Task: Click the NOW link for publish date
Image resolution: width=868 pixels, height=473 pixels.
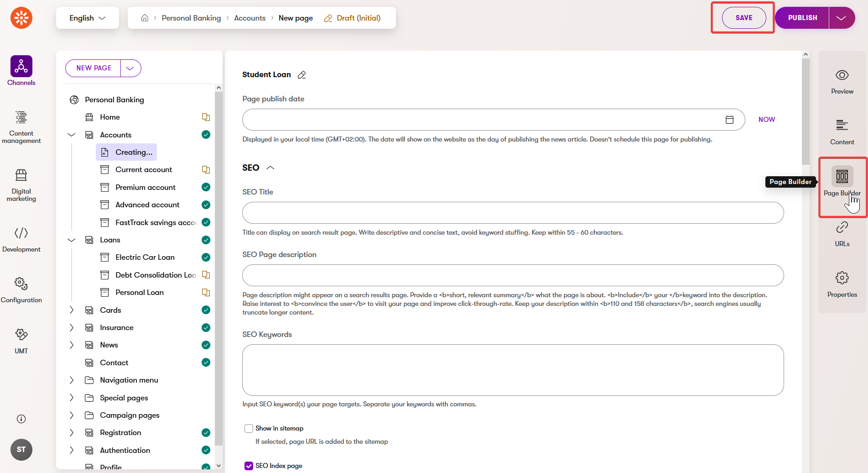Action: (x=766, y=120)
